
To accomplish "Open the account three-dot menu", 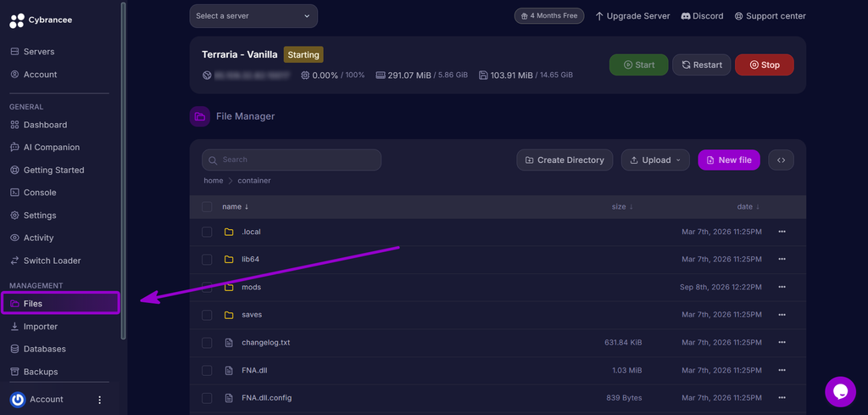I will pyautogui.click(x=100, y=400).
